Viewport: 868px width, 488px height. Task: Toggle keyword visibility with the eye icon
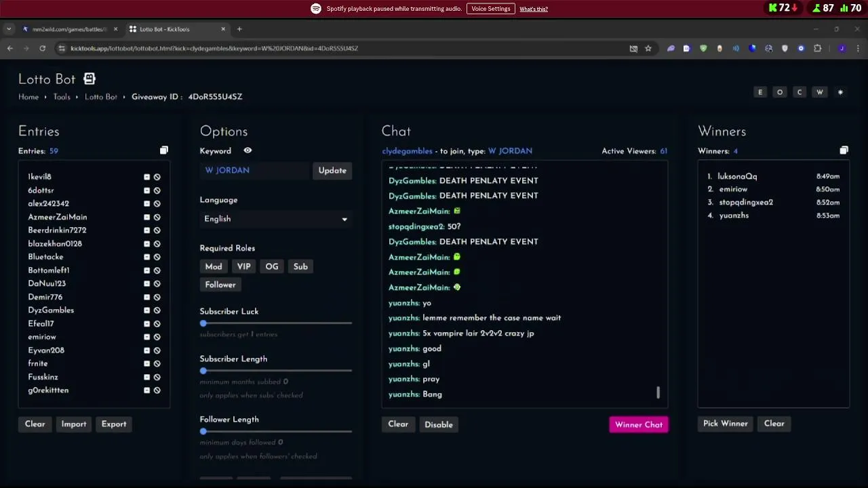click(248, 150)
